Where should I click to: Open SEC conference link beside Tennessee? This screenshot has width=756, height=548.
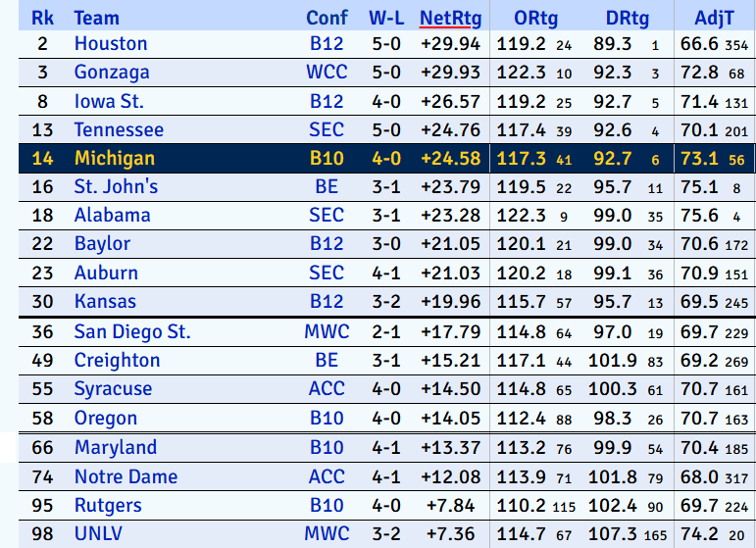[327, 130]
